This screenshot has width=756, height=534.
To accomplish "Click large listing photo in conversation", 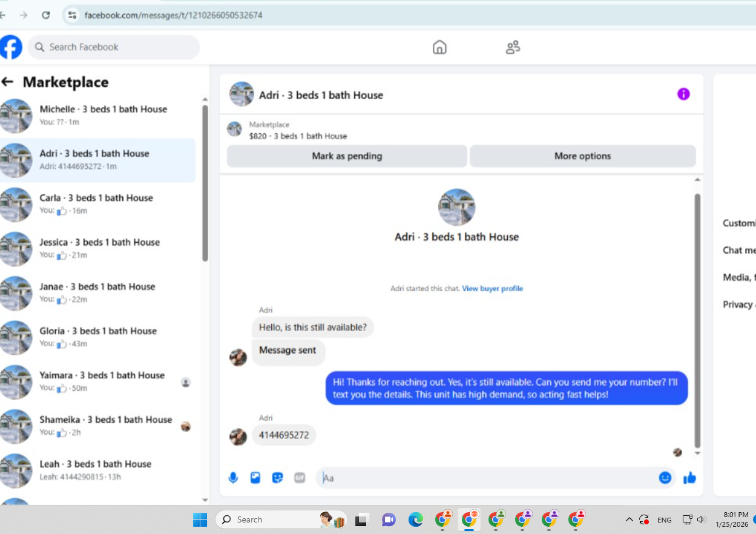I will pos(456,207).
